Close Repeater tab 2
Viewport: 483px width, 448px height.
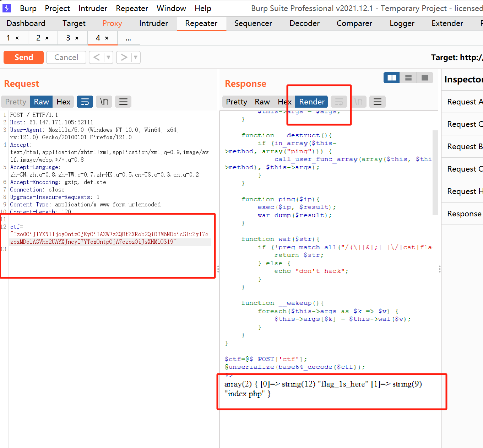(x=47, y=38)
